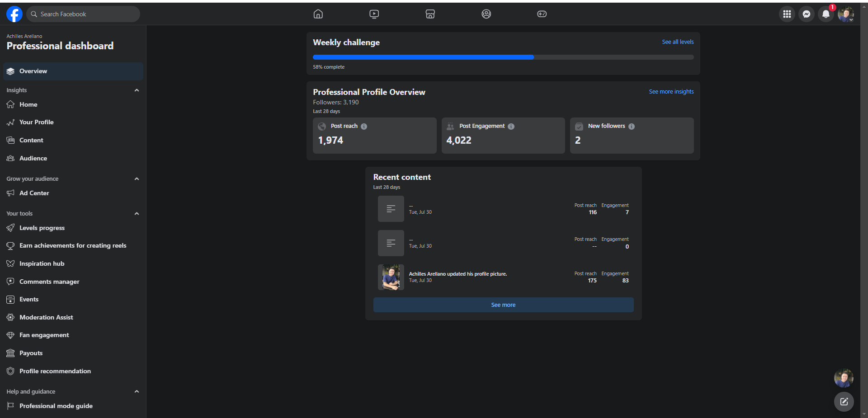The width and height of the screenshot is (868, 418).
Task: Open the profile picture update post thumbnail
Action: click(x=391, y=277)
